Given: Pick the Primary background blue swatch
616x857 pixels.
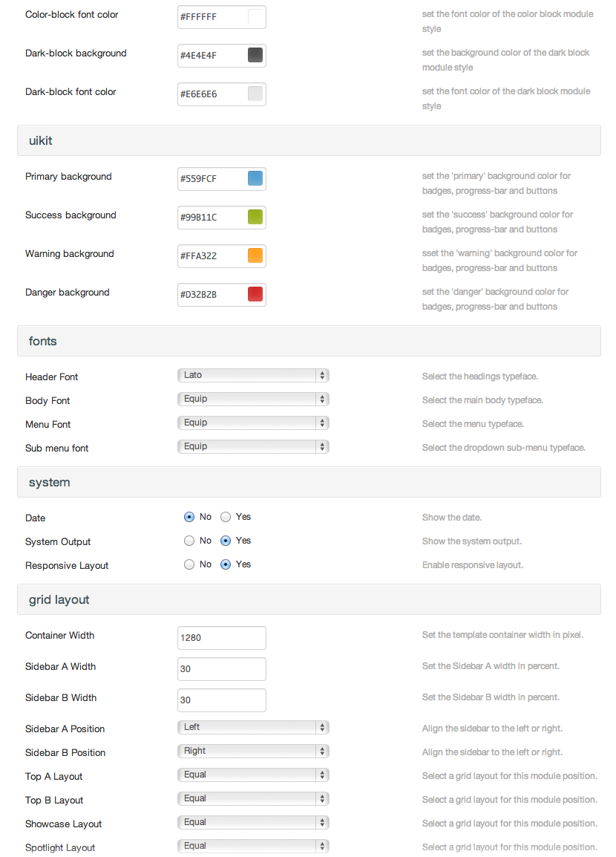Looking at the screenshot, I should [255, 178].
